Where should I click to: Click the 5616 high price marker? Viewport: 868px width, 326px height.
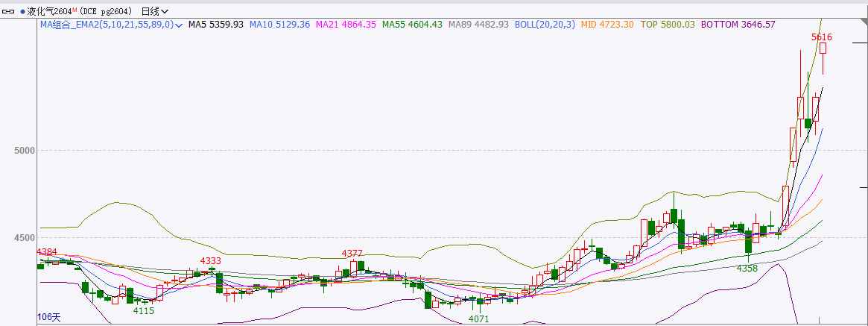pos(821,37)
